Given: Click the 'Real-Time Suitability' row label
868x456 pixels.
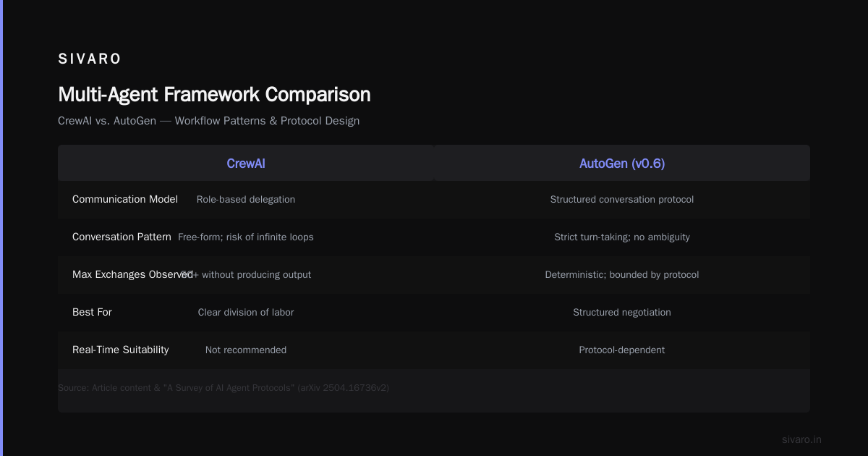Looking at the screenshot, I should click(121, 350).
